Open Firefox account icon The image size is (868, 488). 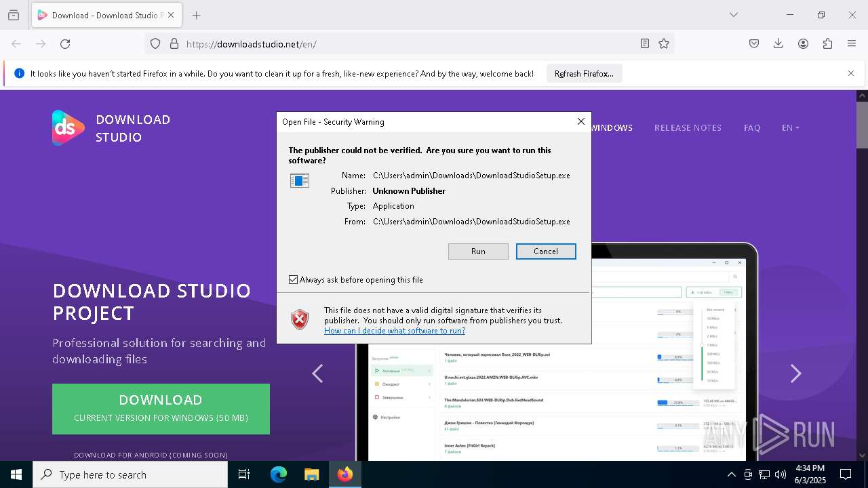click(x=803, y=43)
